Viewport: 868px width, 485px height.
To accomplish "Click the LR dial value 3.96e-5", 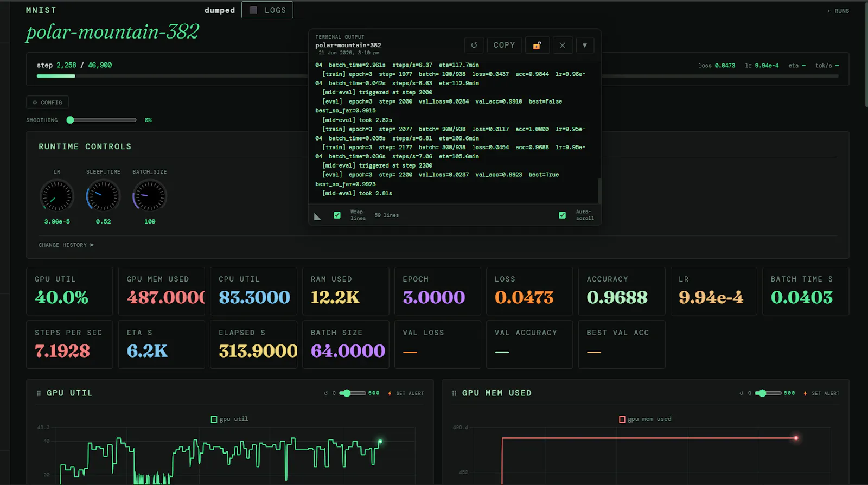I will pos(57,222).
